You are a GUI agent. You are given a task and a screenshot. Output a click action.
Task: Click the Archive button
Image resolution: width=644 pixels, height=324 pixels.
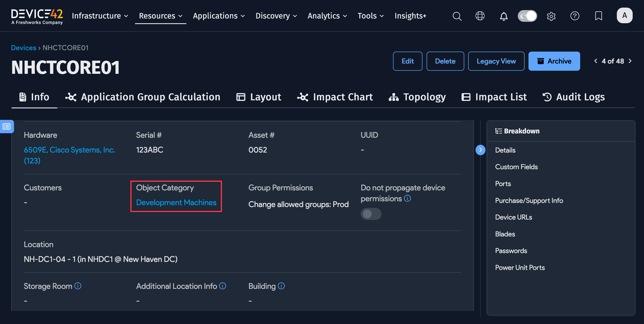coord(554,61)
